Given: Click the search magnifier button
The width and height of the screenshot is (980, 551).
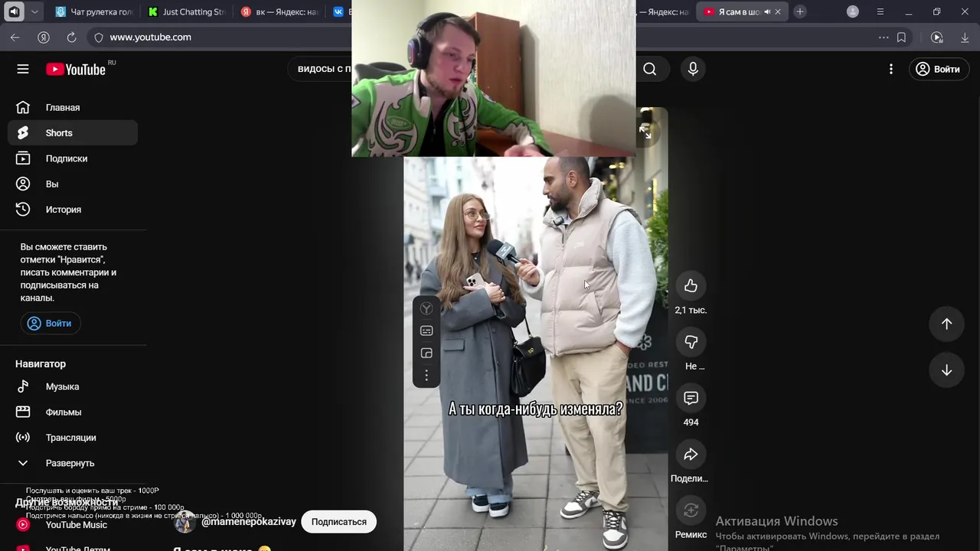Looking at the screenshot, I should pyautogui.click(x=649, y=69).
